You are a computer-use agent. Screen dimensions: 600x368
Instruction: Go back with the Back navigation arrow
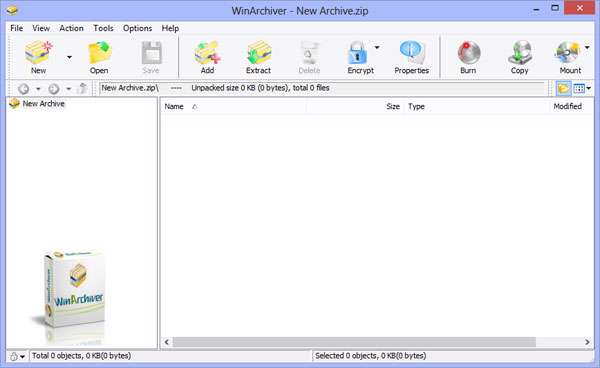(24, 89)
